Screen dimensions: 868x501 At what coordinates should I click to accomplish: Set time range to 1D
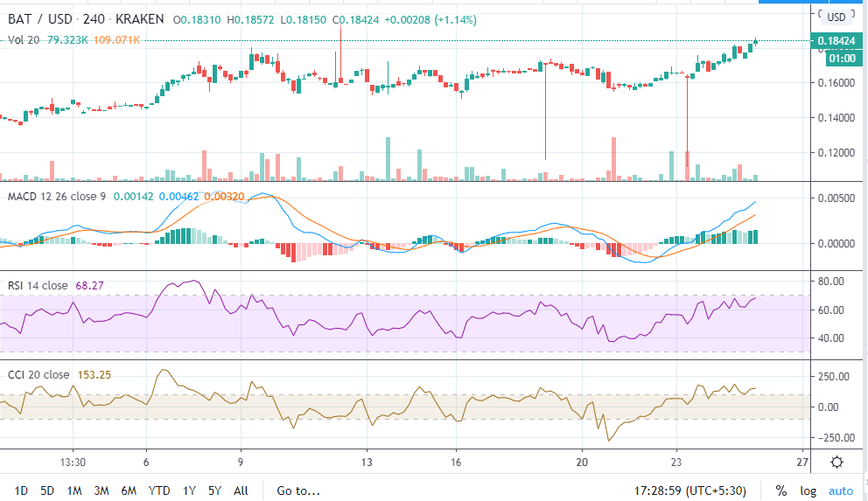tap(21, 491)
